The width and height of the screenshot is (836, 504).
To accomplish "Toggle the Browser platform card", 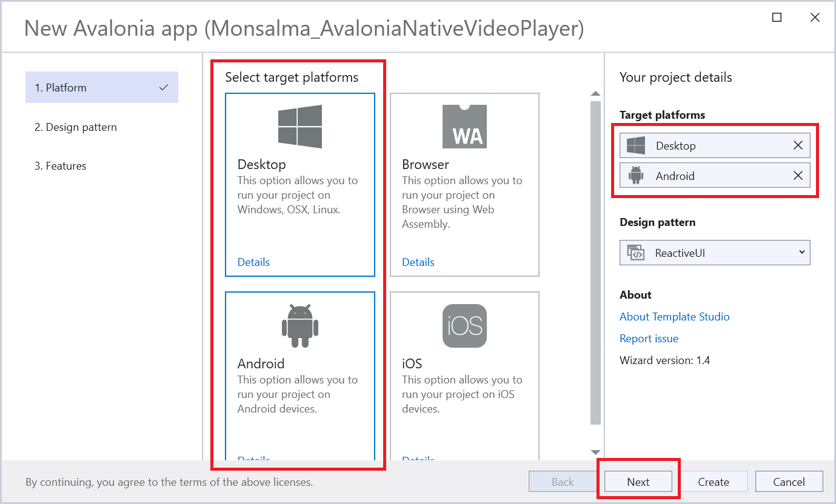I will (x=464, y=185).
